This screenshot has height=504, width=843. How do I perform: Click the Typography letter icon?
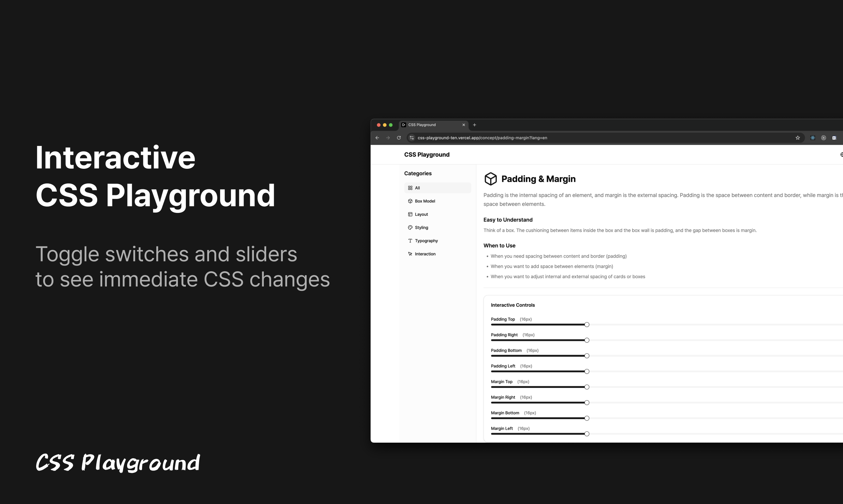click(410, 240)
